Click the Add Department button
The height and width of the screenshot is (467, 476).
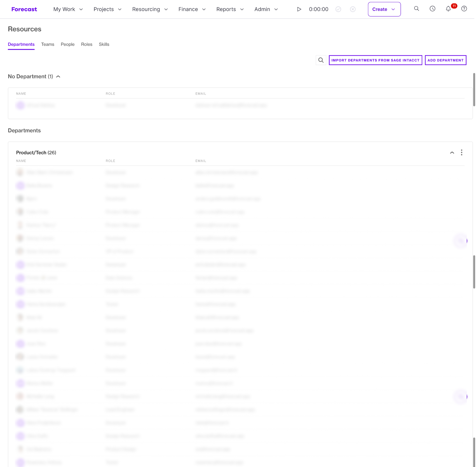(445, 60)
